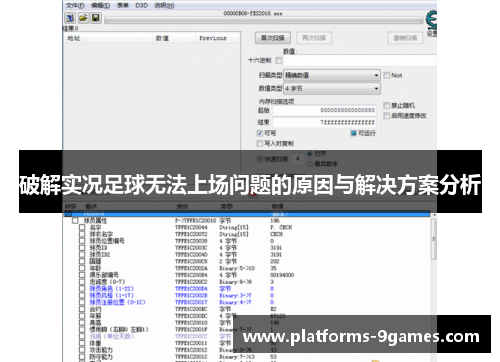Image resolution: width=500 pixels, height=362 pixels.
Task: Toggle the 球员属性 group checkbox
Action: pos(75,221)
